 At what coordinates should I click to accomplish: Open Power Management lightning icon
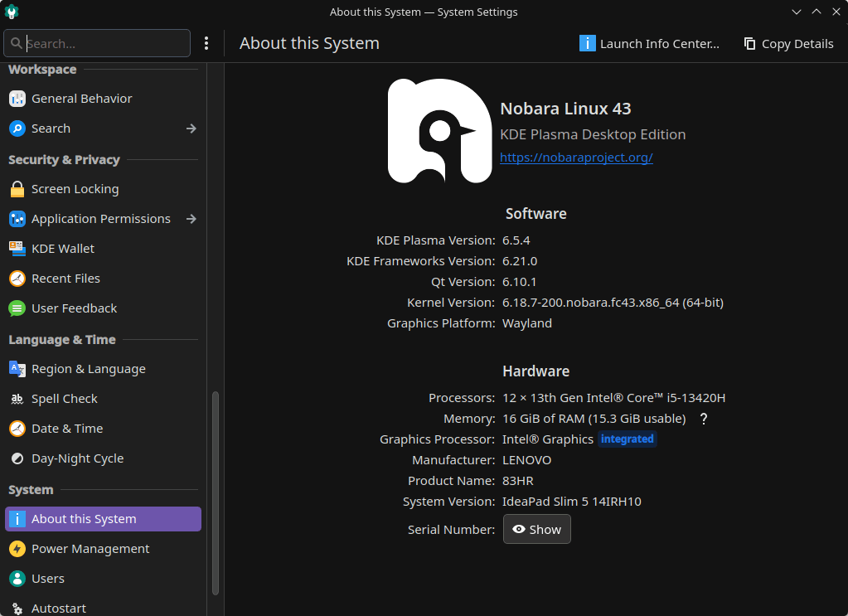(x=17, y=549)
